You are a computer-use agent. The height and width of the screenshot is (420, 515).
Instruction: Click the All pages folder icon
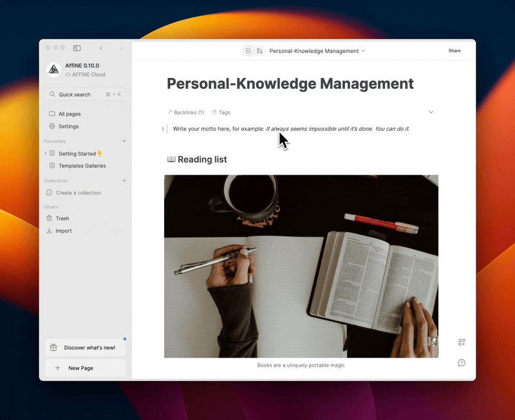[52, 114]
